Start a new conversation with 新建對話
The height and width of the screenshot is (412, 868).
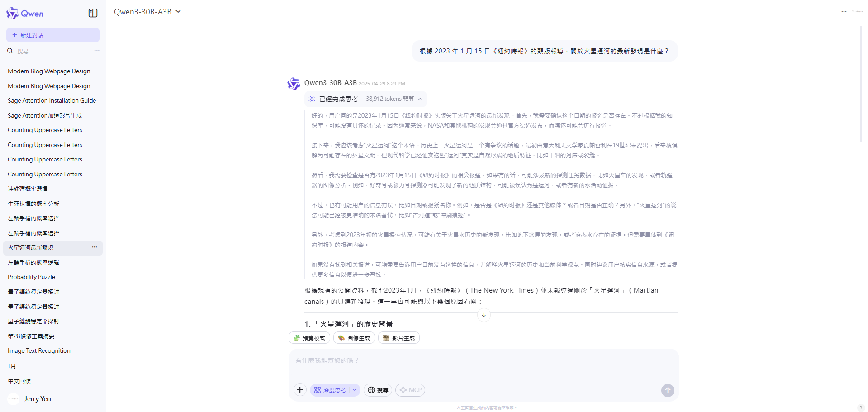(x=53, y=35)
